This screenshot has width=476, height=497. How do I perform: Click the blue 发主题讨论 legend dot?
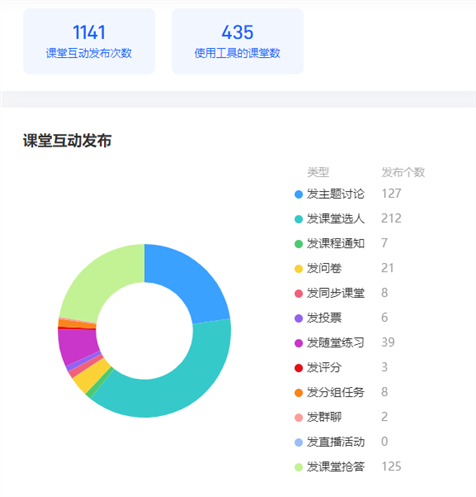299,194
